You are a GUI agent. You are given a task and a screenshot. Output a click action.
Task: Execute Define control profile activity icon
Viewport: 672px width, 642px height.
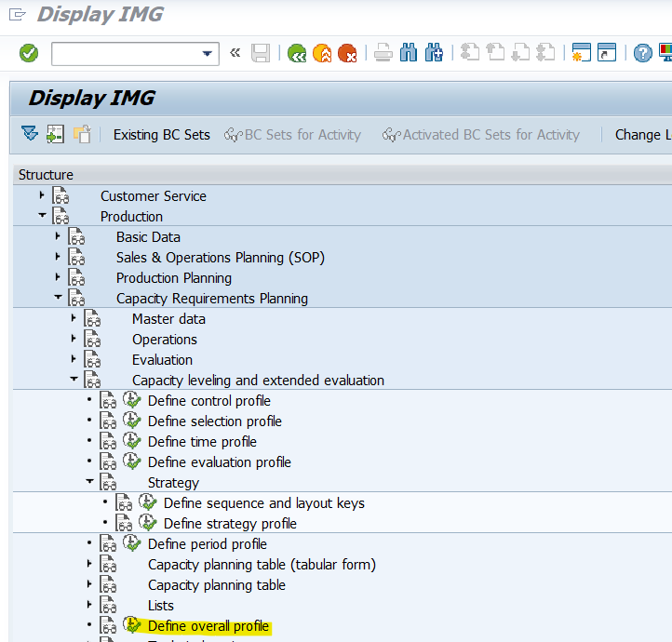[x=132, y=399]
